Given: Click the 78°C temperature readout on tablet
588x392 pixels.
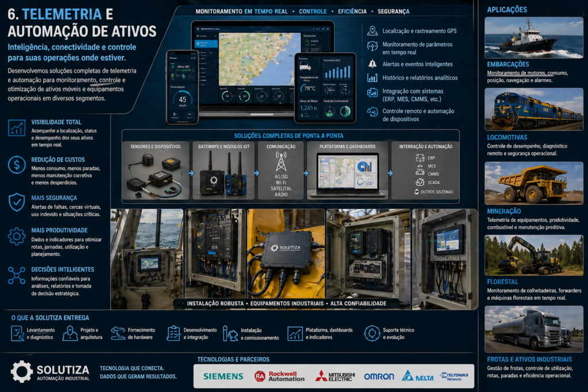Looking at the screenshot, I should click(x=308, y=88).
